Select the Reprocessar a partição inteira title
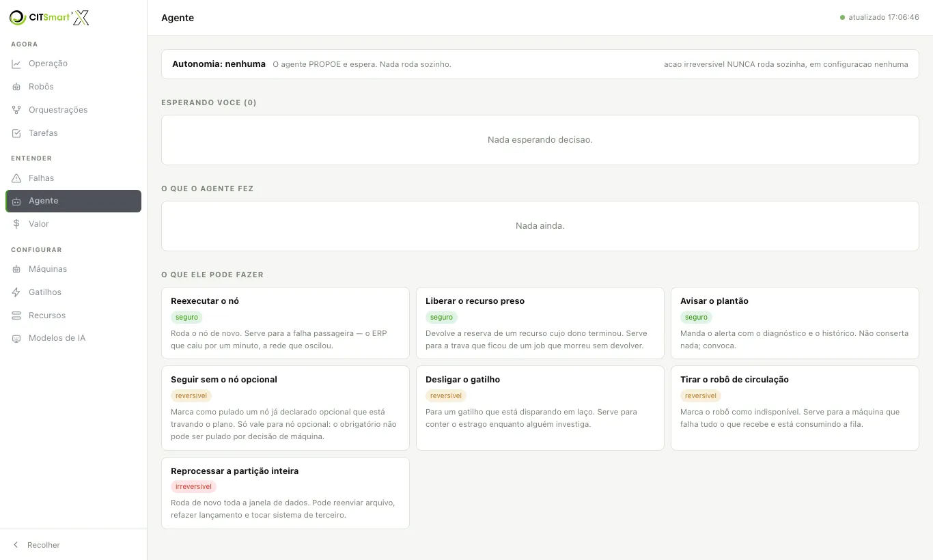This screenshot has width=933, height=560. click(x=234, y=471)
